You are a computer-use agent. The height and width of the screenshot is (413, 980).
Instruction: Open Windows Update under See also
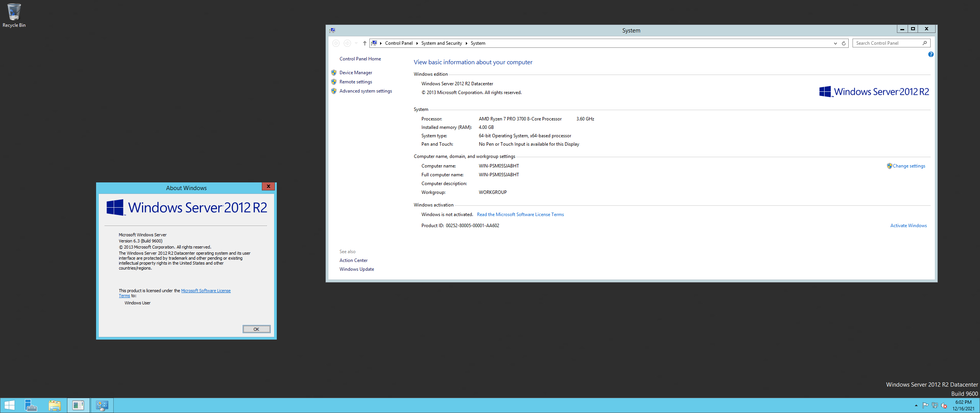click(357, 269)
